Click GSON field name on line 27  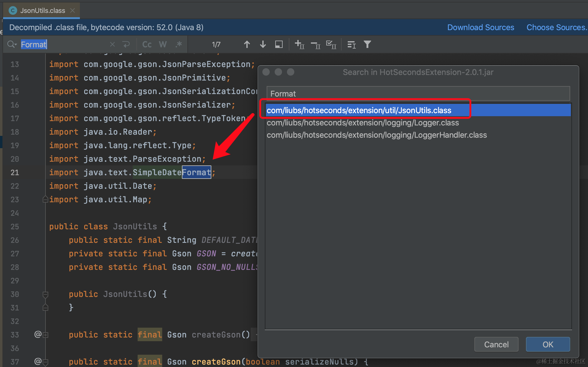(206, 254)
